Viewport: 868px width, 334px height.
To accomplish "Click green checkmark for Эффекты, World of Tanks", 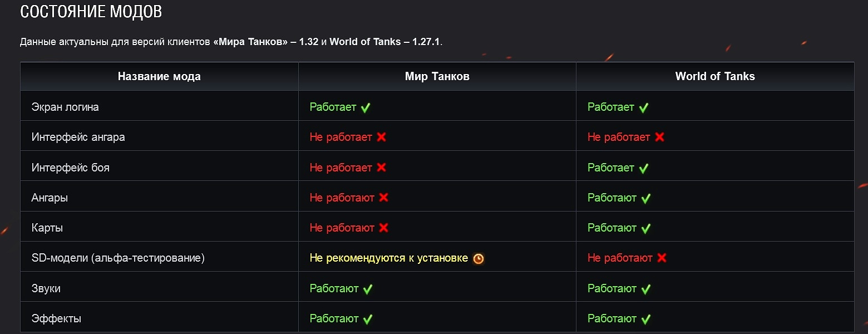I will click(645, 319).
